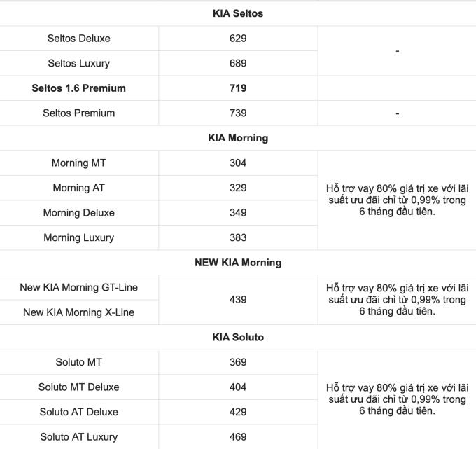Select the Soluto MT model cell
The image size is (476, 449).
(x=79, y=362)
